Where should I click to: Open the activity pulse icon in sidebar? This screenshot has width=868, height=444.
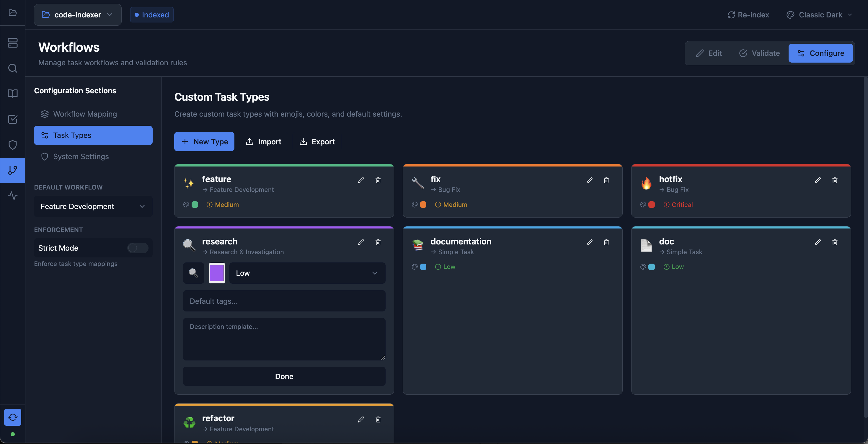pos(12,196)
